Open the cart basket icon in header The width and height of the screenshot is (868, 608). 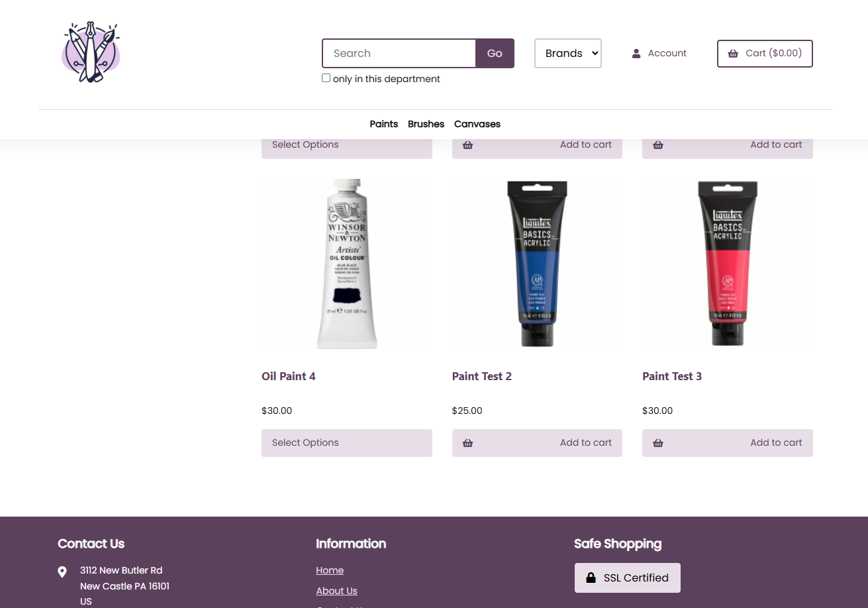coord(733,54)
